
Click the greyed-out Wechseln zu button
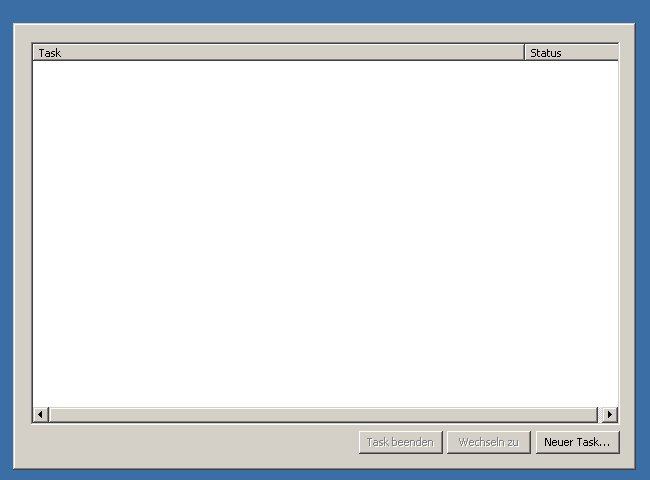click(489, 442)
